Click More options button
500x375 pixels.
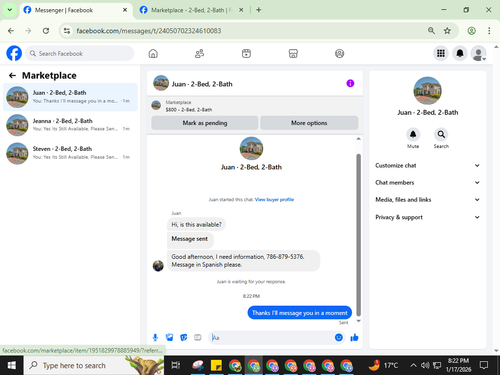pos(309,123)
